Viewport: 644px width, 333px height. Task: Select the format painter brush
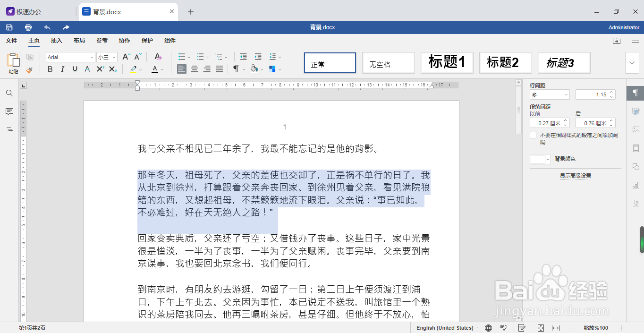[x=30, y=69]
